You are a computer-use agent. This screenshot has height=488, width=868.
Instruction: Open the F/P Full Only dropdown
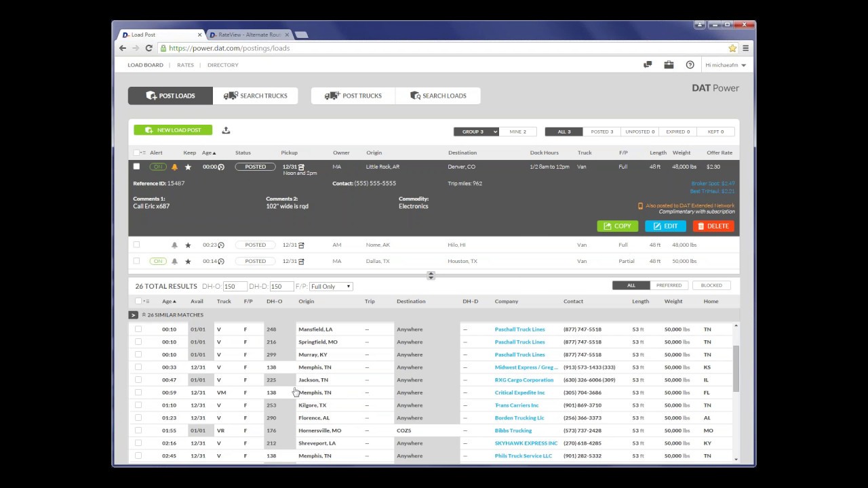tap(331, 286)
